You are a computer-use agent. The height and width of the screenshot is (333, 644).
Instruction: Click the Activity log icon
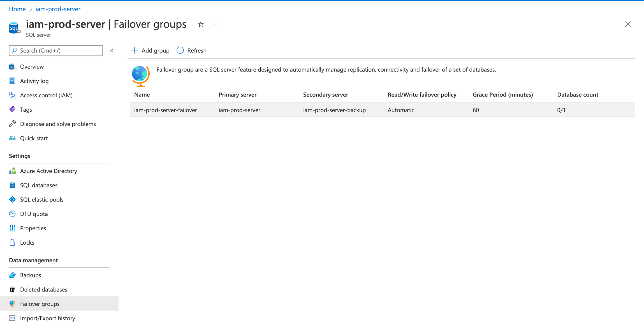click(x=12, y=81)
